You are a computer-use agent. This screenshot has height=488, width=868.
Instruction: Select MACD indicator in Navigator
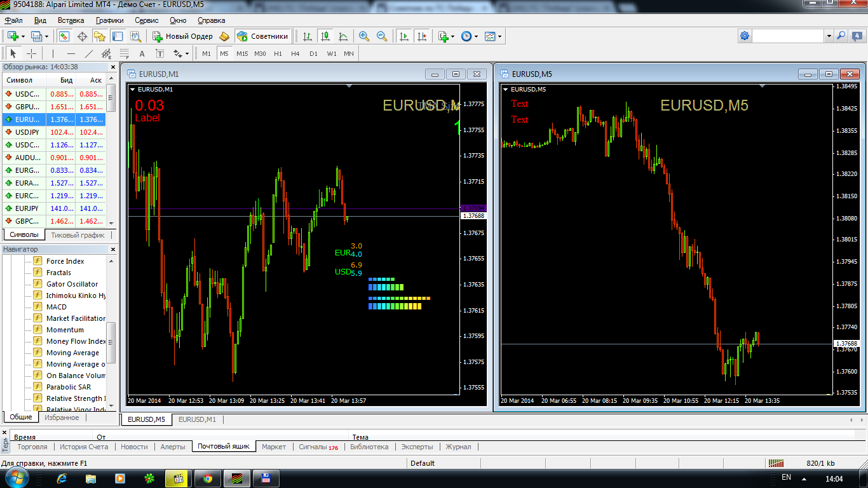click(x=56, y=307)
